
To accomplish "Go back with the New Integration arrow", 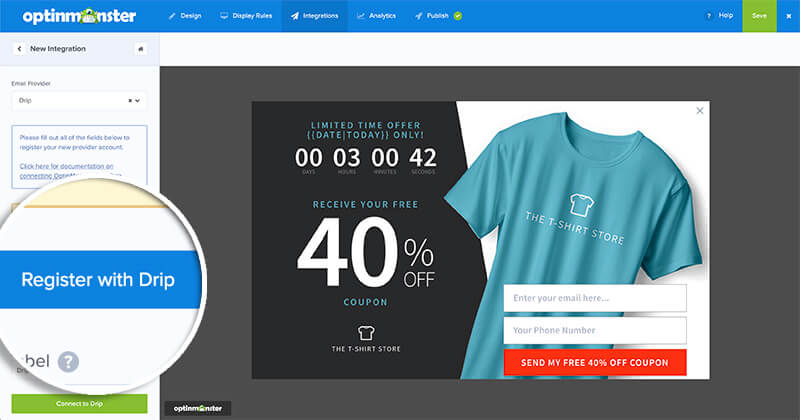I will (x=19, y=49).
